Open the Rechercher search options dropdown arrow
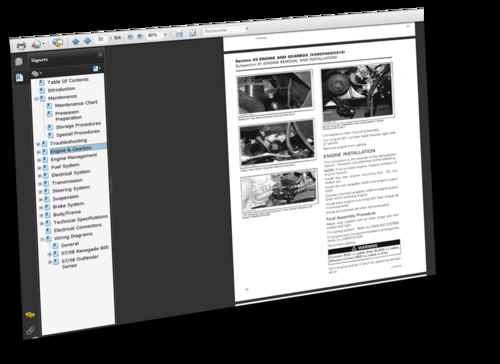The width and height of the screenshot is (500, 364). [x=247, y=29]
